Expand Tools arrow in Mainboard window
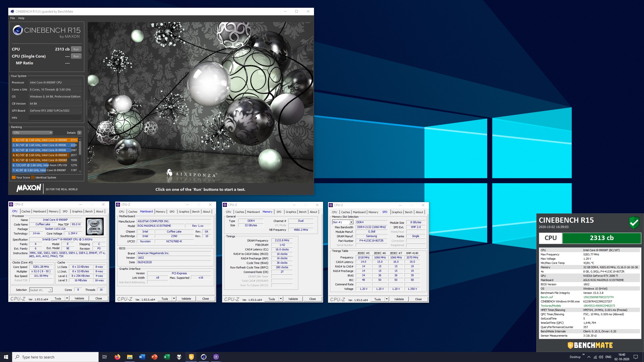The image size is (644, 362). (x=174, y=299)
